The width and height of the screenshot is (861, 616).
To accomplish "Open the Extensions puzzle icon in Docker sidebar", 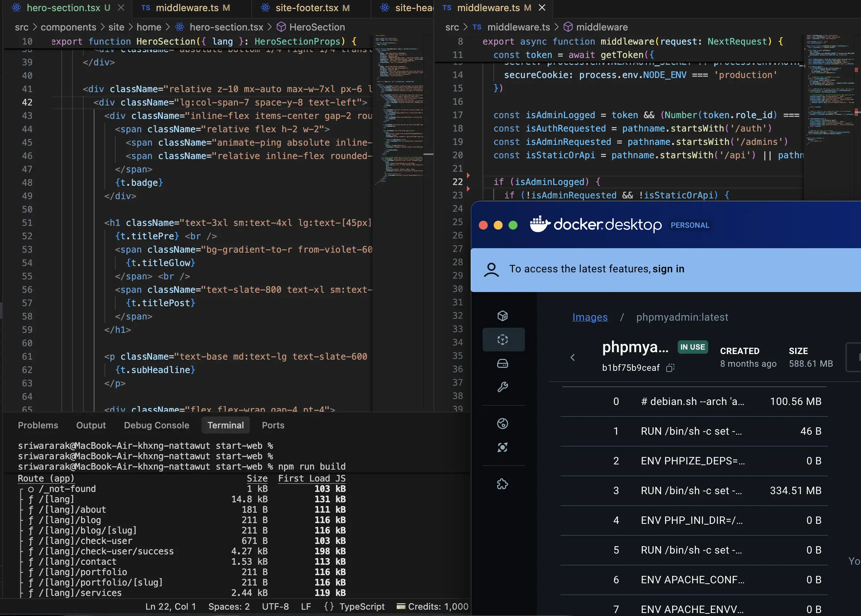I will pos(502,484).
